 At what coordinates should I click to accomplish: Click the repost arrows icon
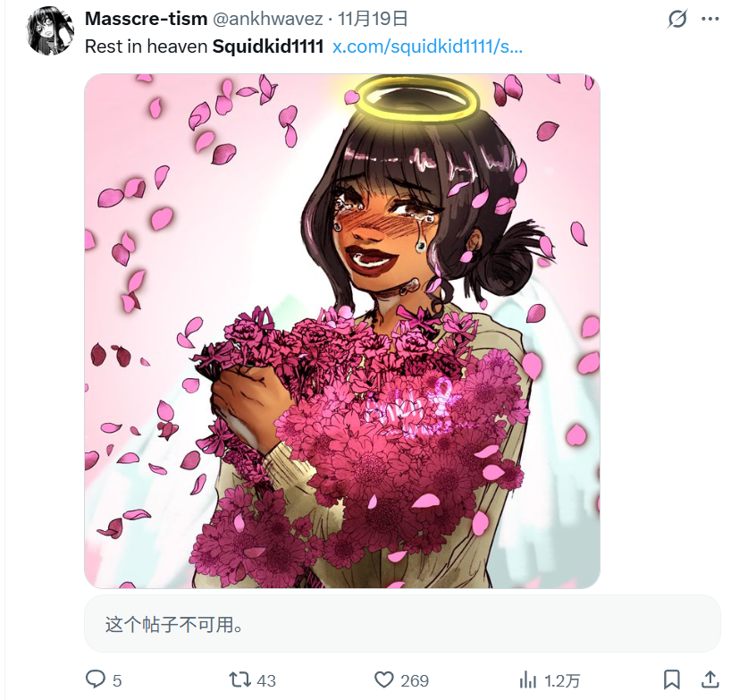click(x=240, y=679)
